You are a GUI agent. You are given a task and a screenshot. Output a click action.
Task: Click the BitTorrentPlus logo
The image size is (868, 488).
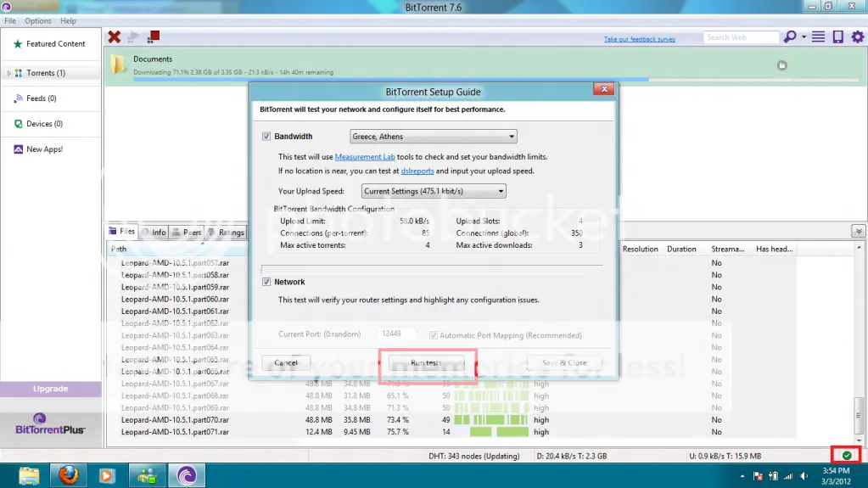50,423
